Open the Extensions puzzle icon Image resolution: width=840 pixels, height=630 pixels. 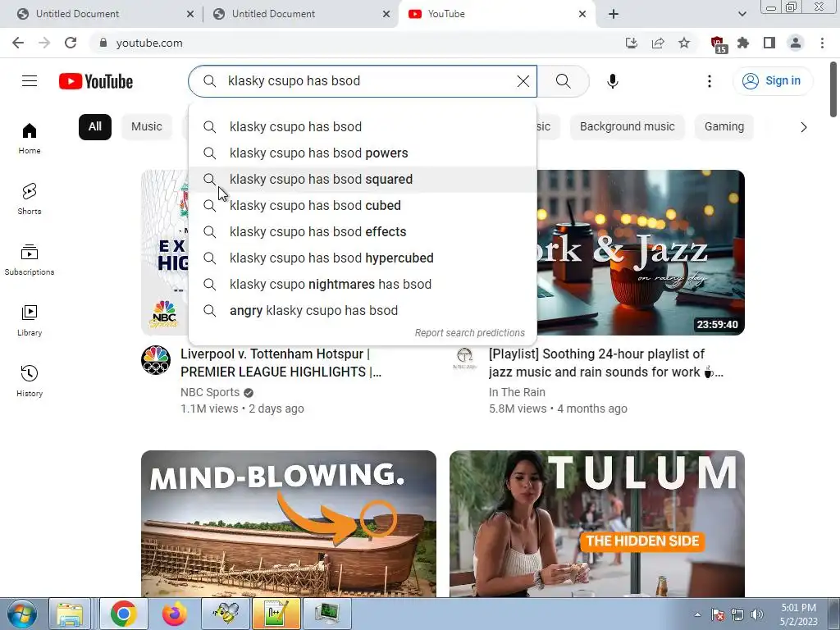743,43
